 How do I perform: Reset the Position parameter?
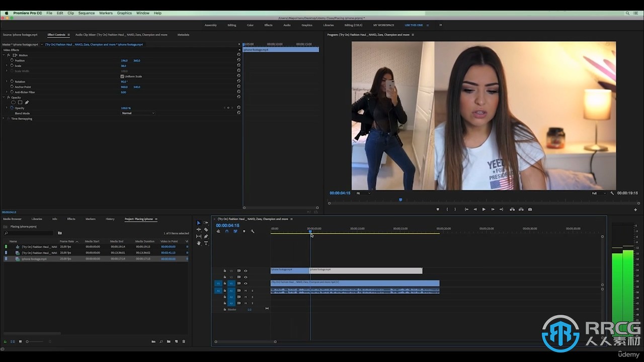pos(238,60)
